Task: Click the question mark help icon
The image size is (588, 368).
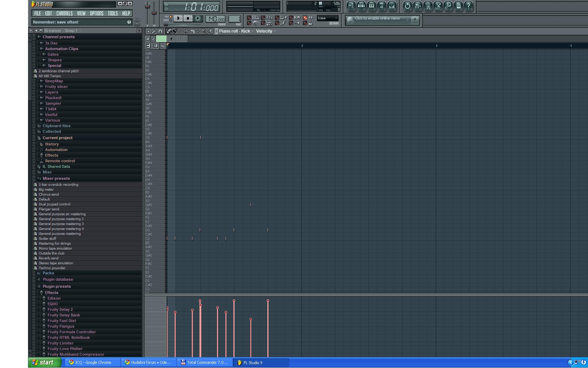Action: click(x=468, y=6)
